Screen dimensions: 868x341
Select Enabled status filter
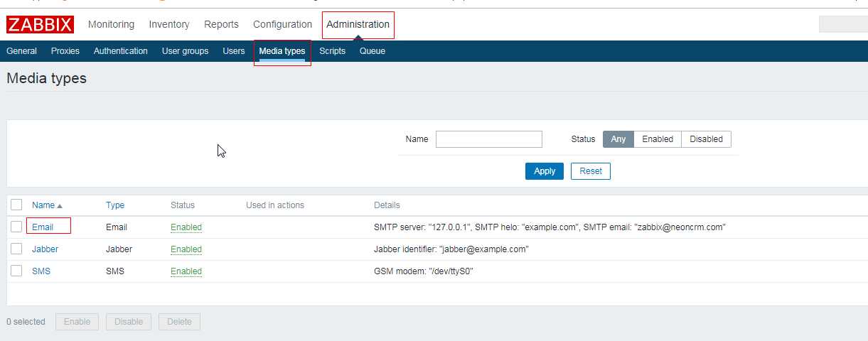tap(658, 139)
